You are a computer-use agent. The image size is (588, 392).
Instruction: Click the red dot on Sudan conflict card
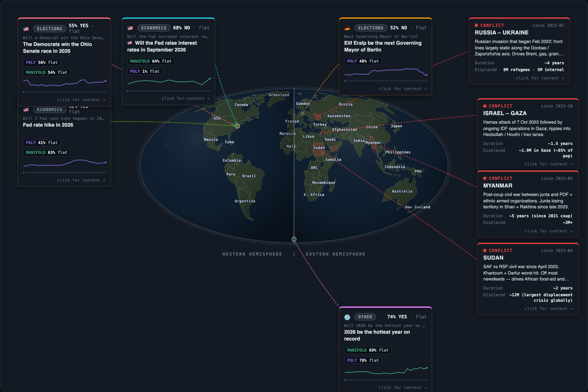485,250
